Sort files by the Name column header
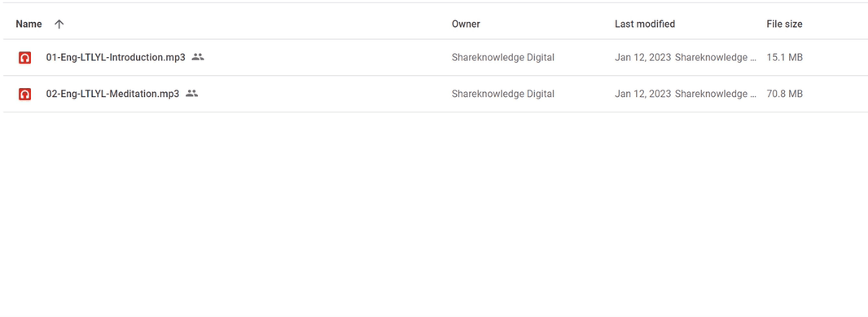The image size is (868, 317). point(28,24)
